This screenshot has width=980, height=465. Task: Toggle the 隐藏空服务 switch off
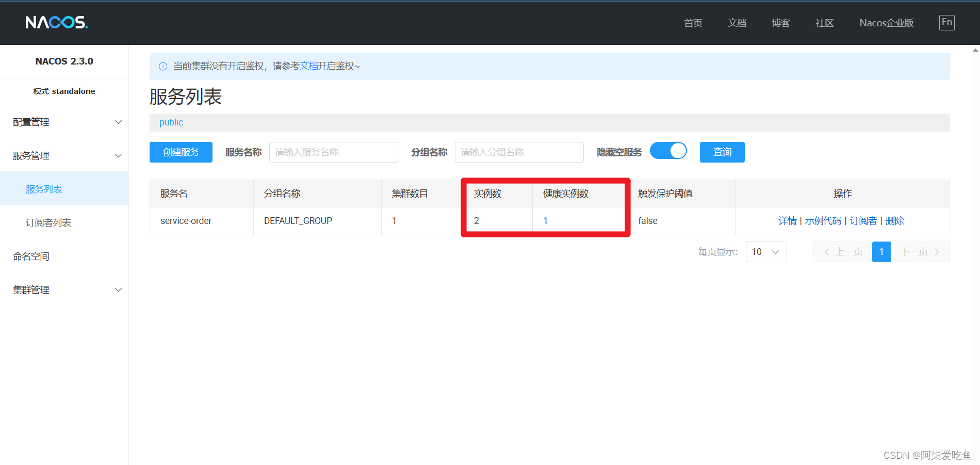click(668, 151)
